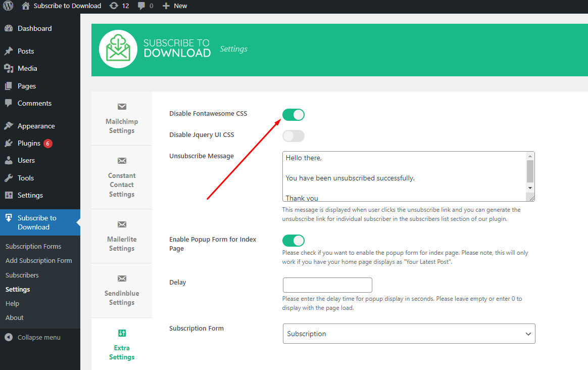Click the Appearance paintbrush icon

9,126
